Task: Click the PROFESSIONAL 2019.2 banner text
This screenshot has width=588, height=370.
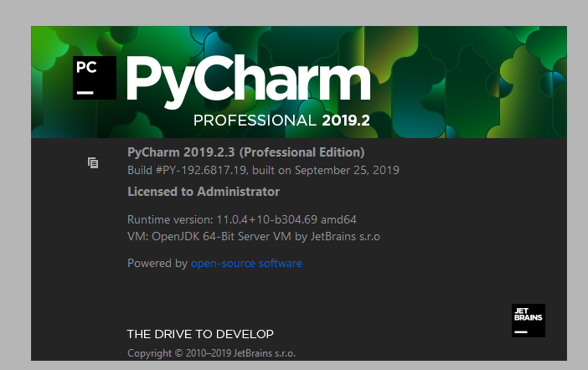Action: [x=281, y=121]
